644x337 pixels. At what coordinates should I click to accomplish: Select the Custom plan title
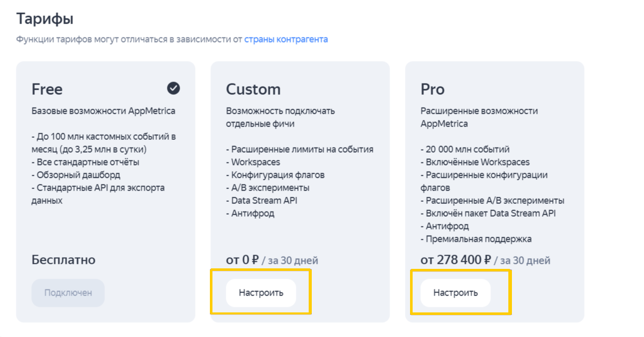(253, 90)
